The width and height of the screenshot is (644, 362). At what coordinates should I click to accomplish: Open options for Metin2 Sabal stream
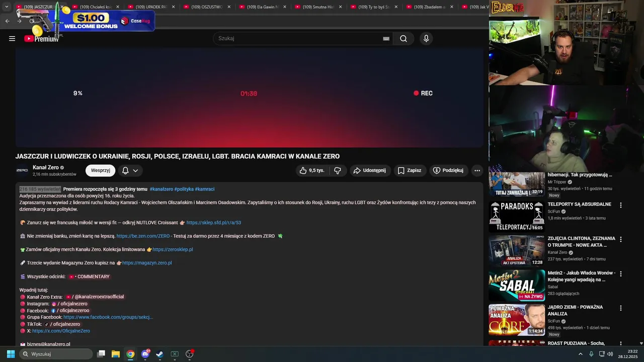click(x=620, y=274)
